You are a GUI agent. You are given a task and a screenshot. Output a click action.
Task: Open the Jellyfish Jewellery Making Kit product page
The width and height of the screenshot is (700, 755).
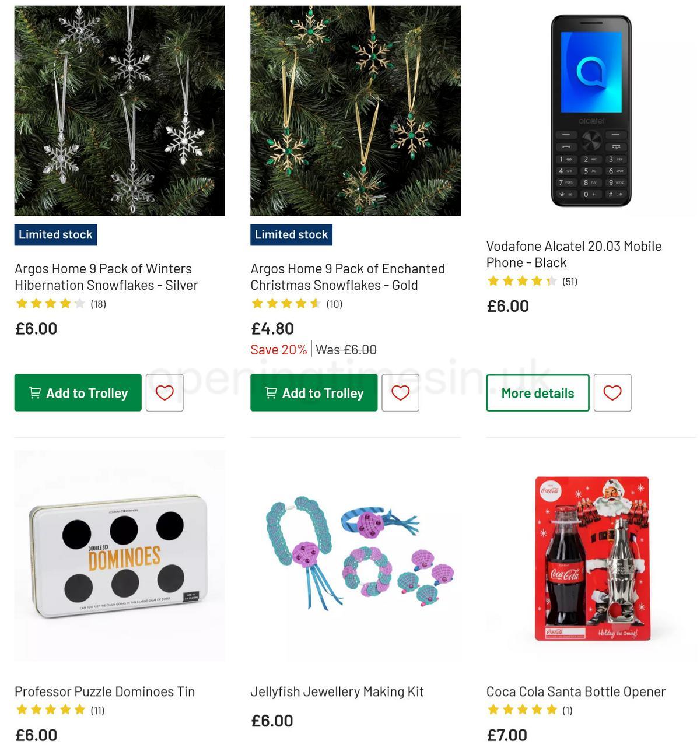click(x=337, y=691)
